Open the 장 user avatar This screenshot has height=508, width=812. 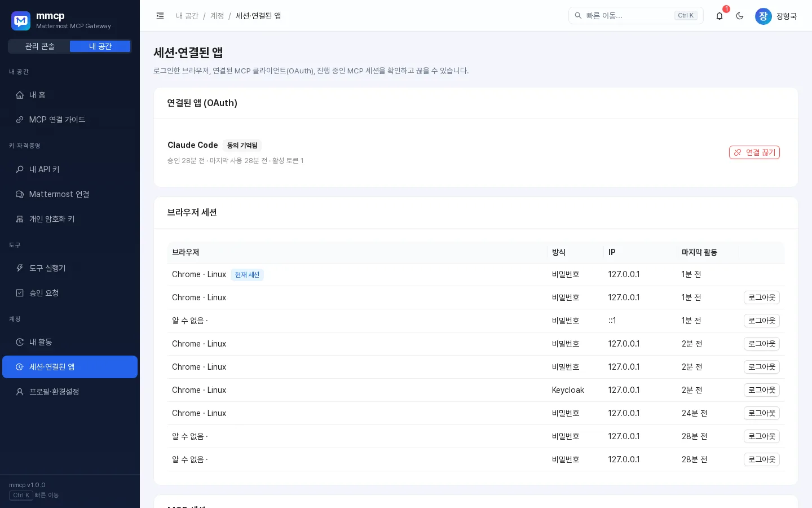(764, 16)
